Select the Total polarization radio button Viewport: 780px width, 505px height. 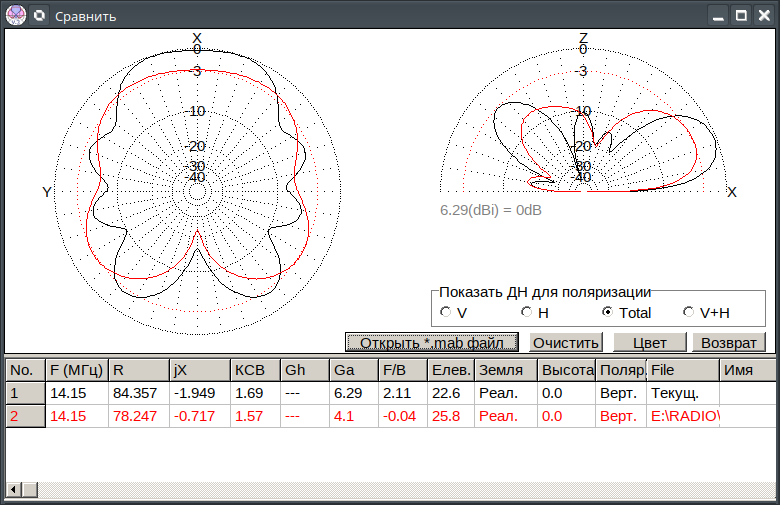point(607,312)
